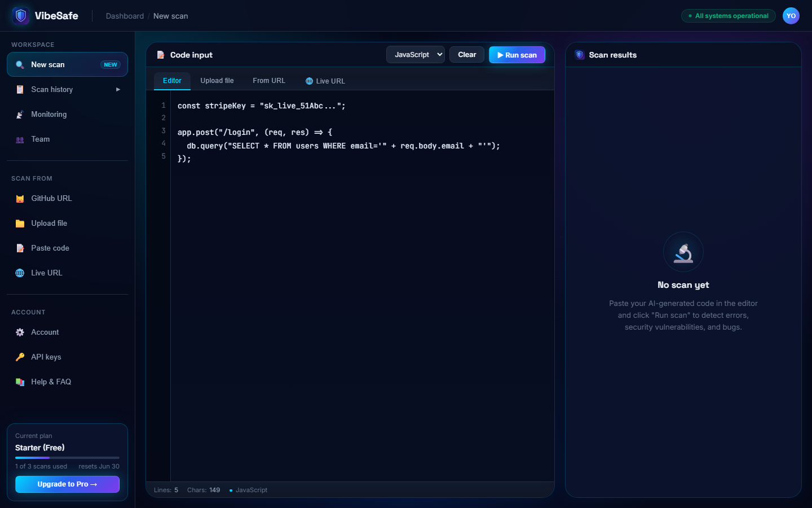Click the people icon beside Team

pos(20,139)
